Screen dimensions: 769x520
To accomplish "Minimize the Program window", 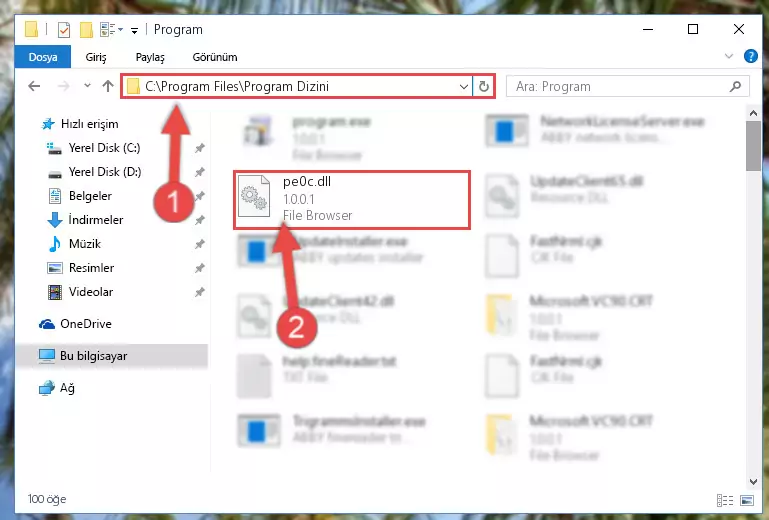I will 648,29.
